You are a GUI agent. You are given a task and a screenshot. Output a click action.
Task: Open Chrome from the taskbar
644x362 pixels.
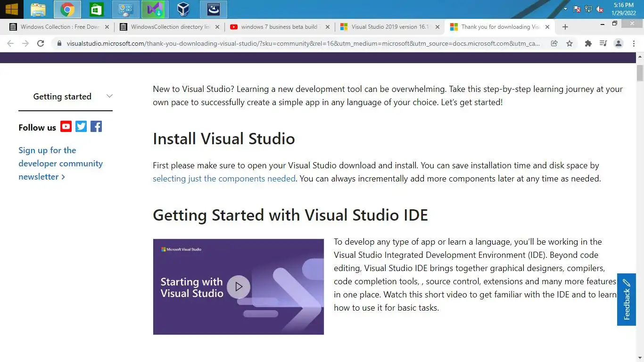pos(67,9)
